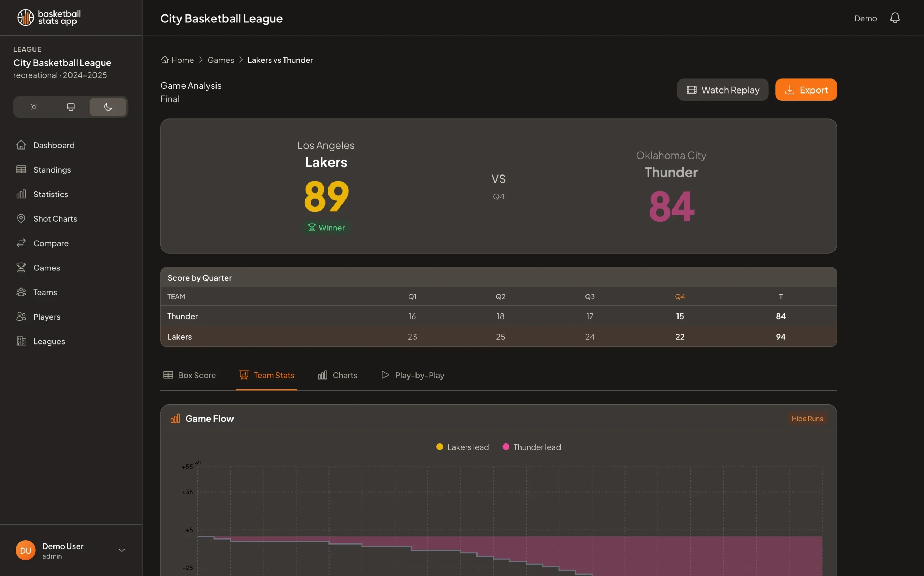Open the Play-by-Play tab
924x576 pixels.
(412, 375)
